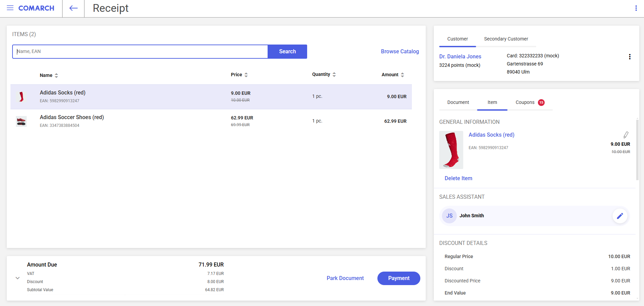644x306 pixels.
Task: Open Adidas Socks (red) link in item panel
Action: pyautogui.click(x=491, y=135)
